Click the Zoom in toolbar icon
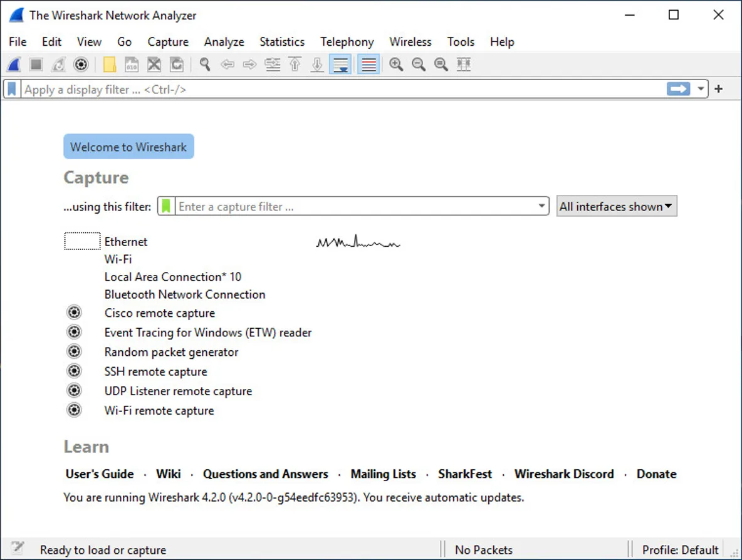 click(396, 65)
